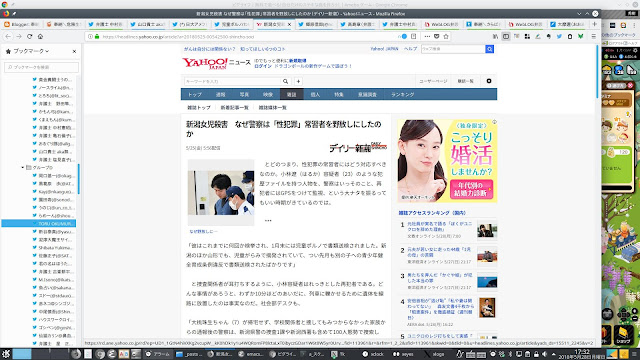The image size is (640, 360).
Task: Open the xclock taskbar entry
Action: [373, 354]
